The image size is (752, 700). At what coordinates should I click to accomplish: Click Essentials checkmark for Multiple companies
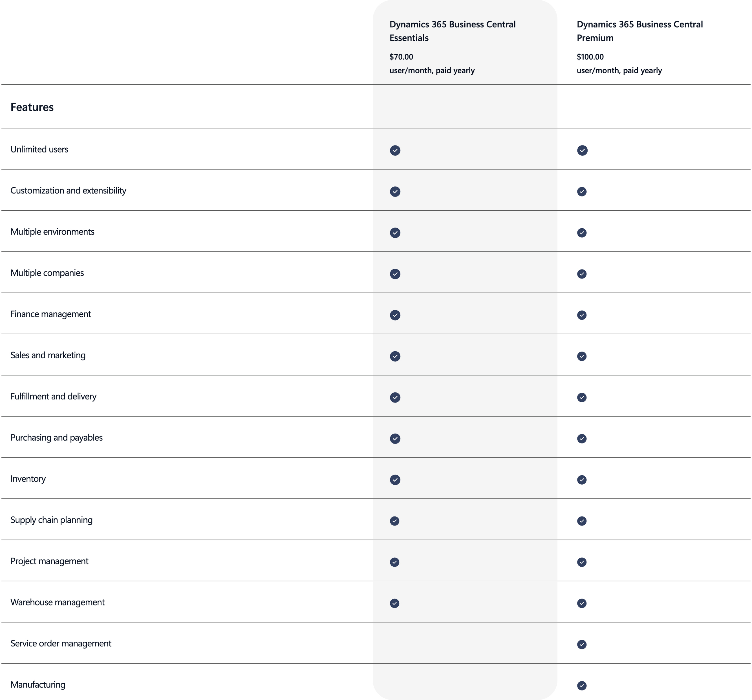coord(395,274)
